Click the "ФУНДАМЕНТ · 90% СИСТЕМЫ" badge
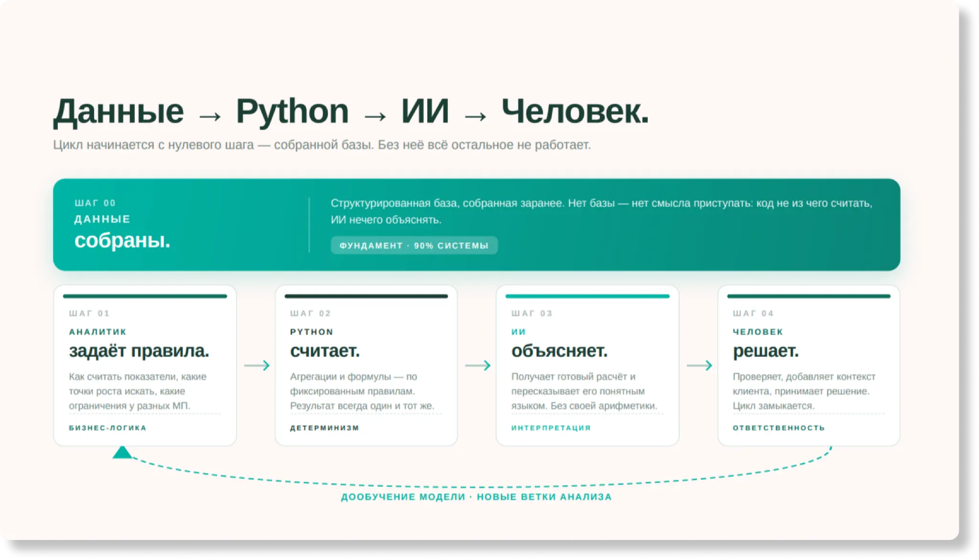This screenshot has height=560, width=979. click(x=414, y=246)
